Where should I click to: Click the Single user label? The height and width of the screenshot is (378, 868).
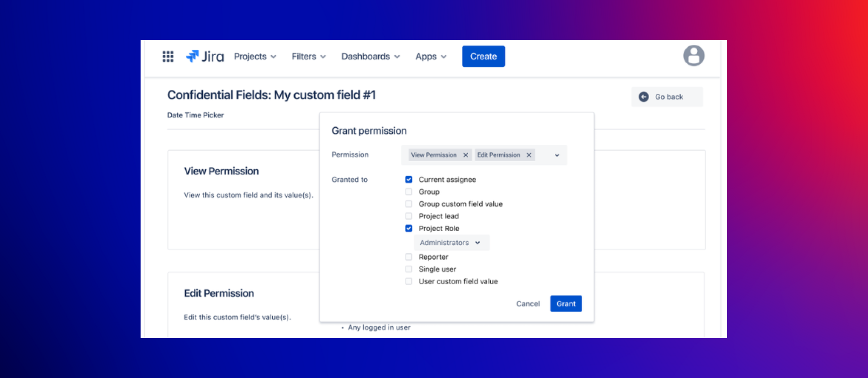tap(437, 269)
